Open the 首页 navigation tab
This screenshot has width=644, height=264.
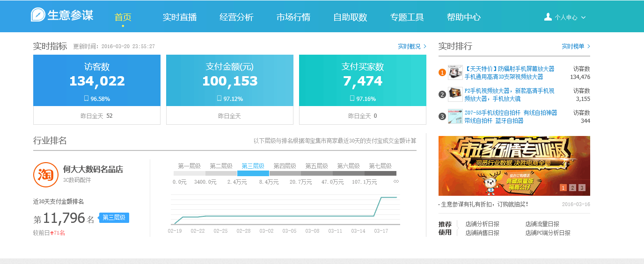click(x=123, y=17)
